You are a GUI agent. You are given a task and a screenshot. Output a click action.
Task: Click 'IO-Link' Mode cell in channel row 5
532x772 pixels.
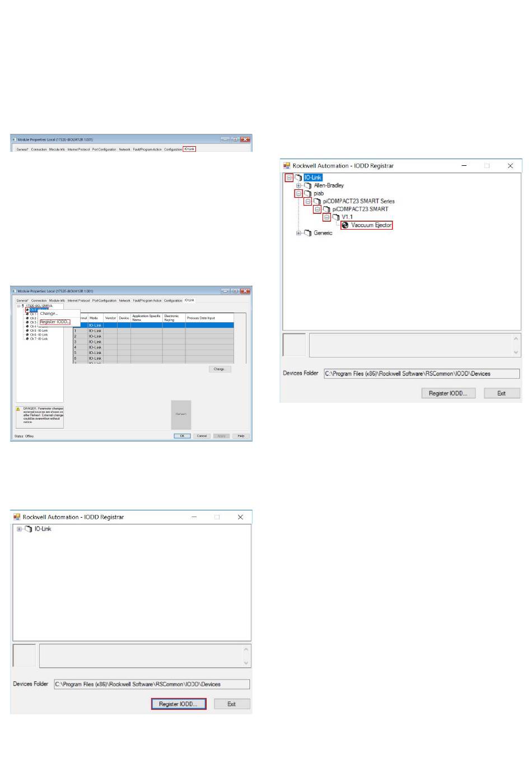tap(95, 353)
